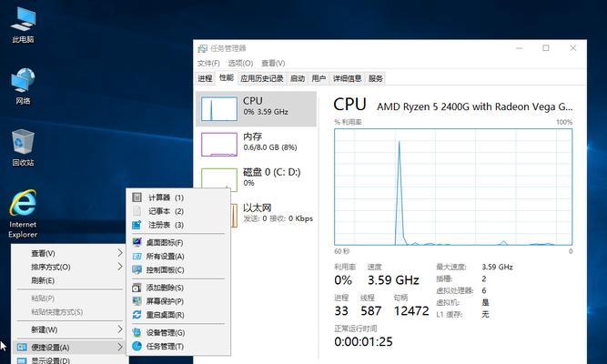This screenshot has width=607, height=364.
Task: Click the 3.59 GHz speed value
Action: click(393, 280)
